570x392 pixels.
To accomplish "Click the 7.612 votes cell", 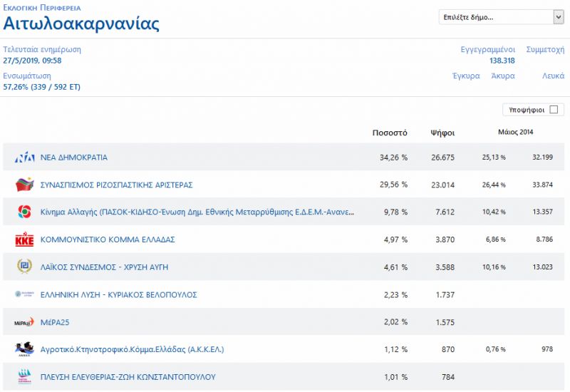I will click(445, 212).
